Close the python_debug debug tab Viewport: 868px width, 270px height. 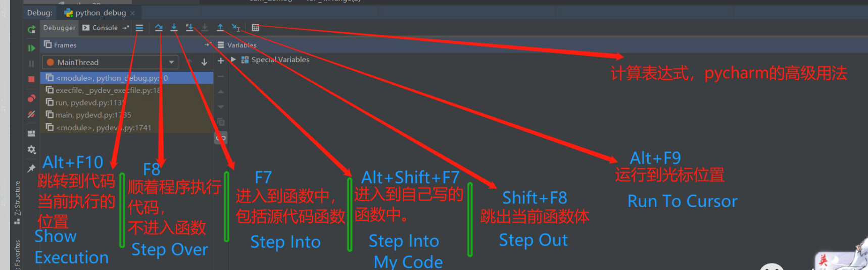pos(132,13)
